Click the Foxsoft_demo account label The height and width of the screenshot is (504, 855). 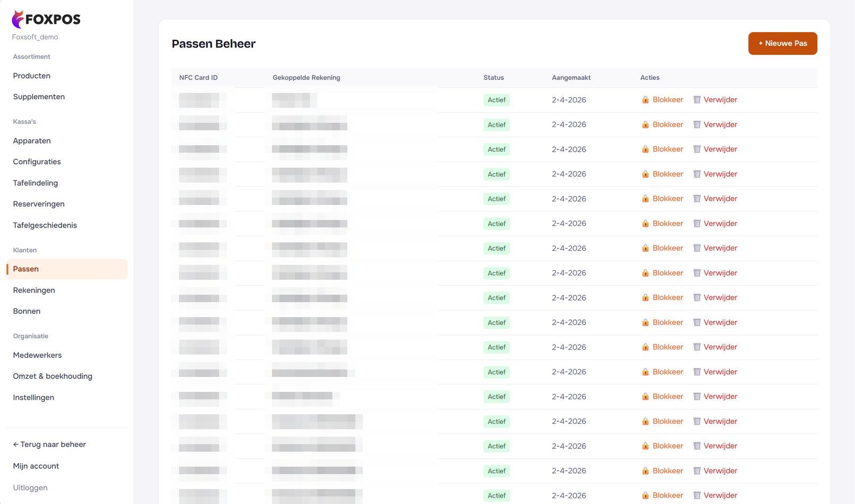coord(35,37)
